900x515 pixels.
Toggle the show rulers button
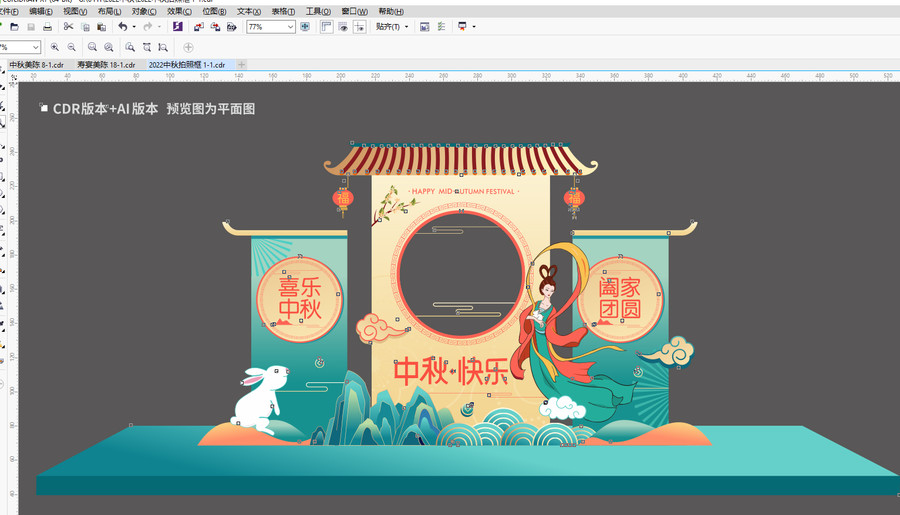pyautogui.click(x=327, y=26)
